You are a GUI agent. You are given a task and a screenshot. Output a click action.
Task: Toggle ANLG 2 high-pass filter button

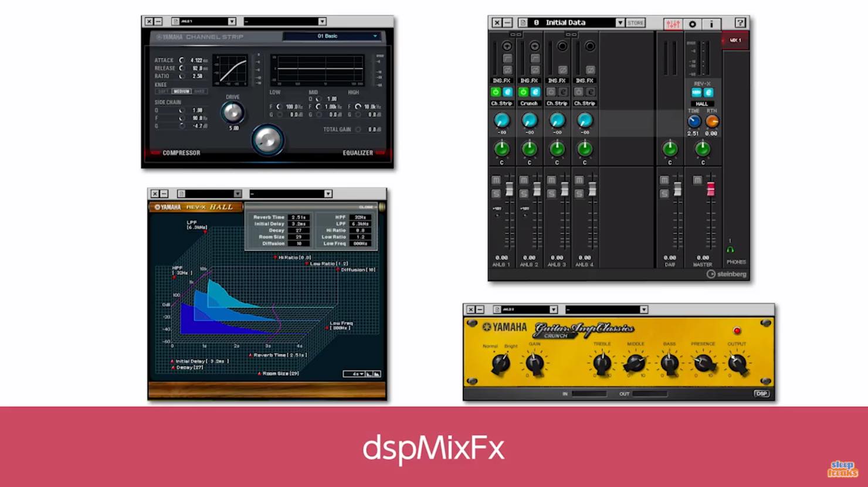click(534, 58)
